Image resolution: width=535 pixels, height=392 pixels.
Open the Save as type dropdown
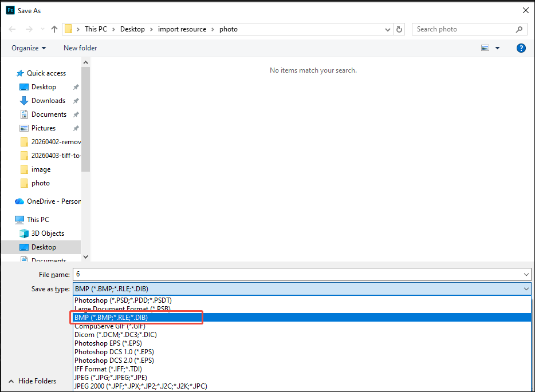pyautogui.click(x=526, y=288)
